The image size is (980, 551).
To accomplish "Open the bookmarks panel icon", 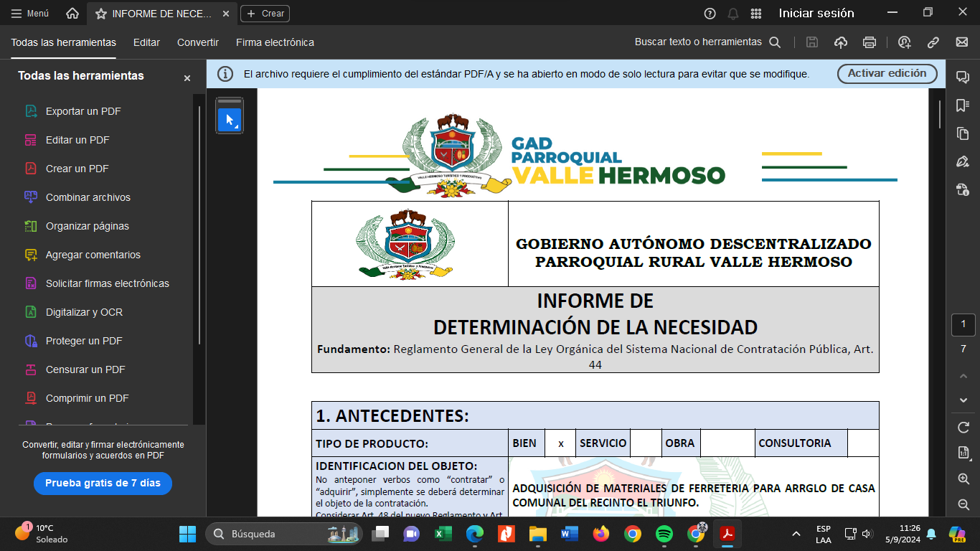I will [963, 105].
